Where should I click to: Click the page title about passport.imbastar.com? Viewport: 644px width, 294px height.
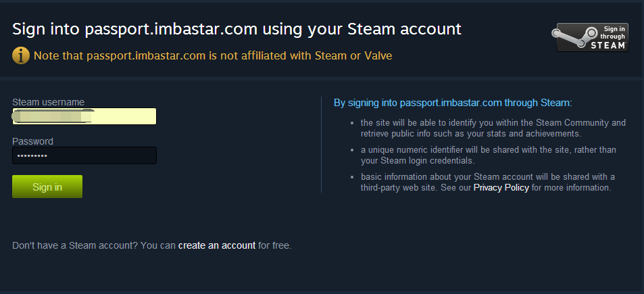(237, 29)
